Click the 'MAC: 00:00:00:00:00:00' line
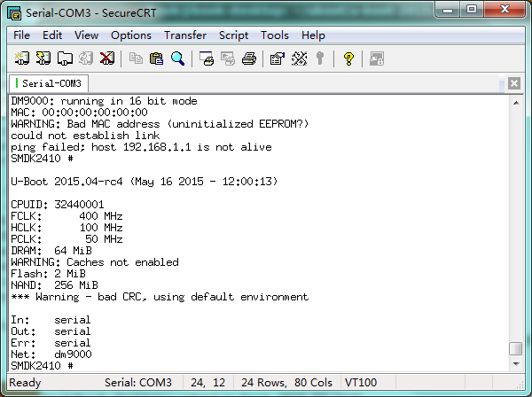This screenshot has height=397, width=532. click(79, 113)
